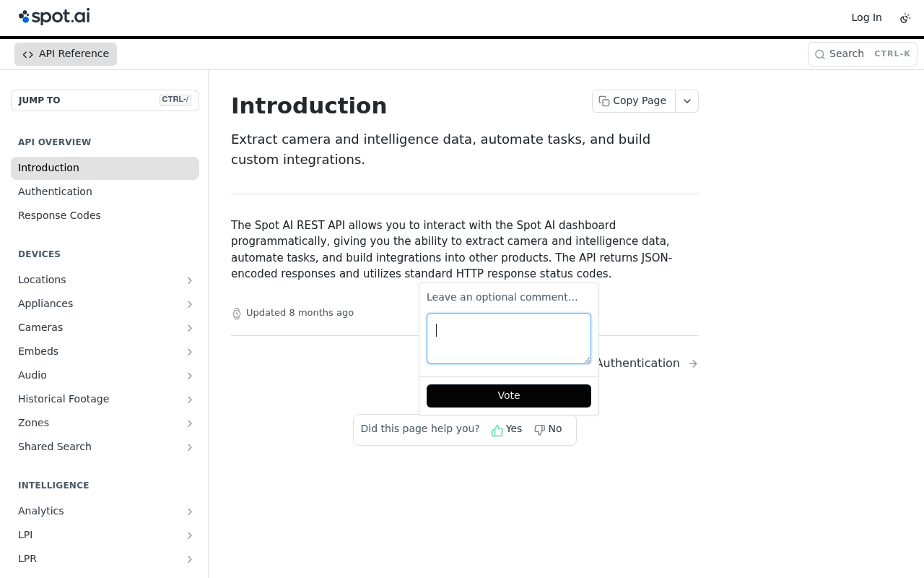Expand the Analytics section chevron
Image resolution: width=924 pixels, height=578 pixels.
tap(190, 512)
